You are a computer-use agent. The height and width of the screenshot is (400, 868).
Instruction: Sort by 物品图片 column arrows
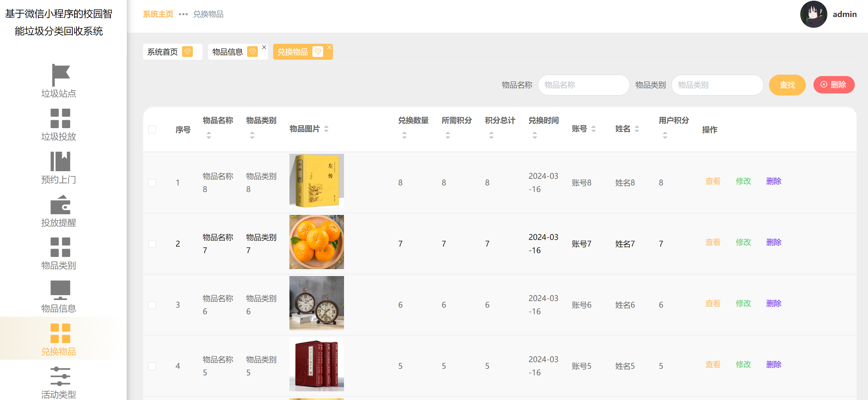326,129
